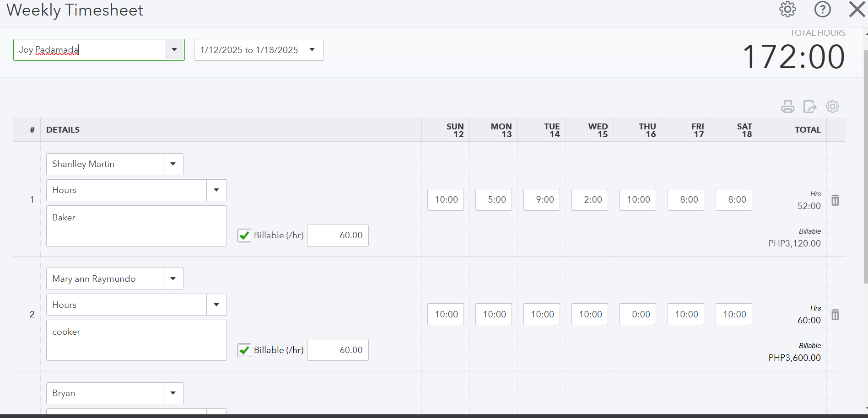Click the help question mark icon
Image resolution: width=868 pixels, height=418 pixels.
(822, 10)
